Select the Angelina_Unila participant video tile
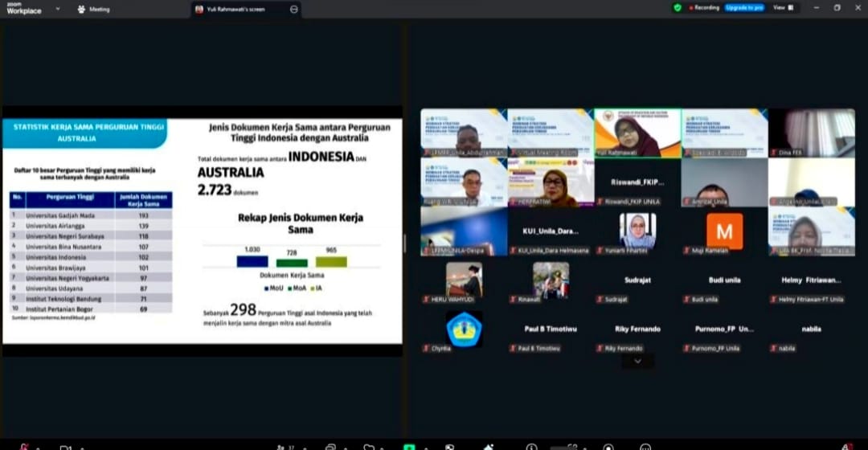Screen dimensions: 868x450 (x=812, y=182)
